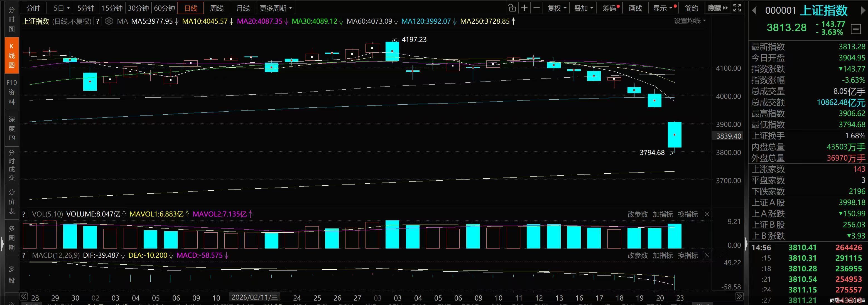Click help icon beside 上证指数 title
Screen dimensions: 868x305
tap(97, 21)
